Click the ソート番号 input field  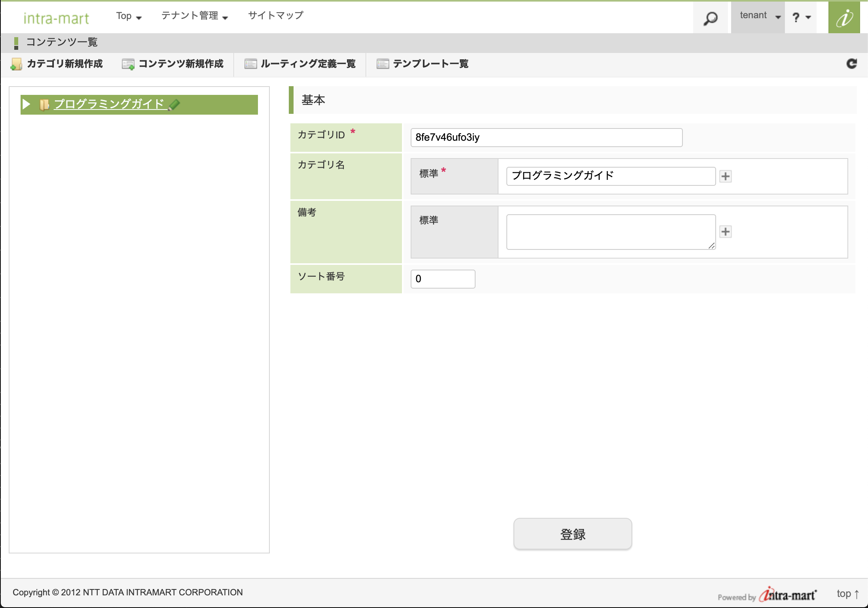(x=443, y=279)
